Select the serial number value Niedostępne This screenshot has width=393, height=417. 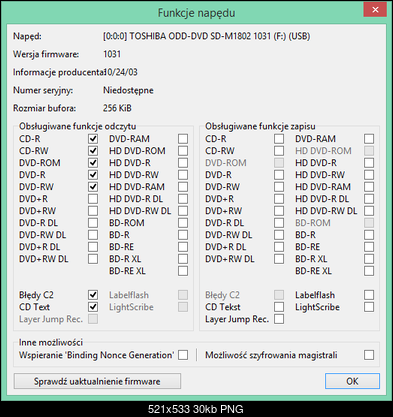pos(128,90)
